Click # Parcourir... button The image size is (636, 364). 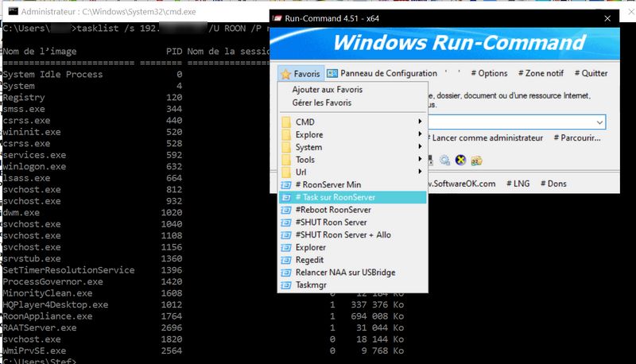[577, 138]
